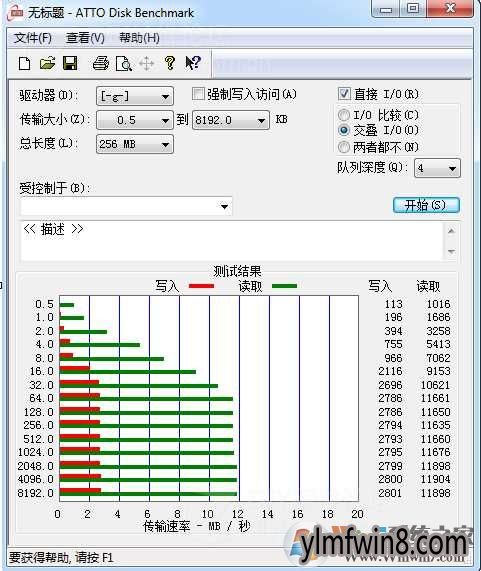This screenshot has height=571, width=481.
Task: Click the read value 11904 for 4096.0
Action: [x=435, y=479]
